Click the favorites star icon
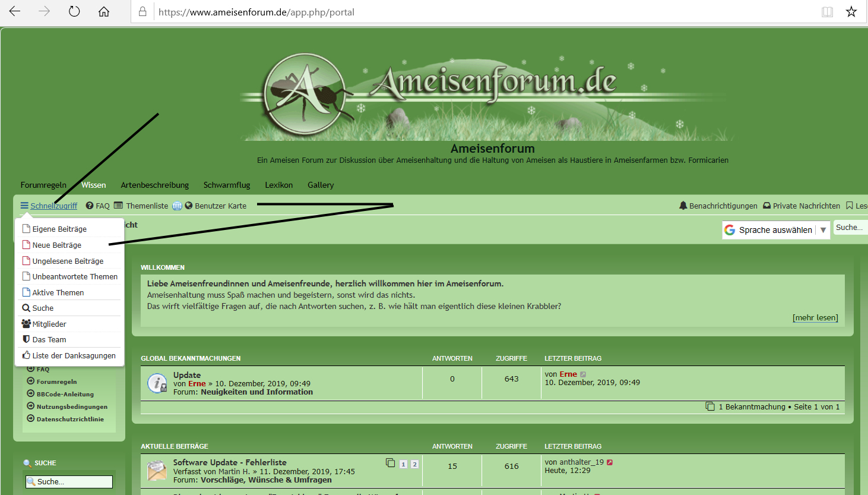Image resolution: width=868 pixels, height=495 pixels. pos(851,12)
